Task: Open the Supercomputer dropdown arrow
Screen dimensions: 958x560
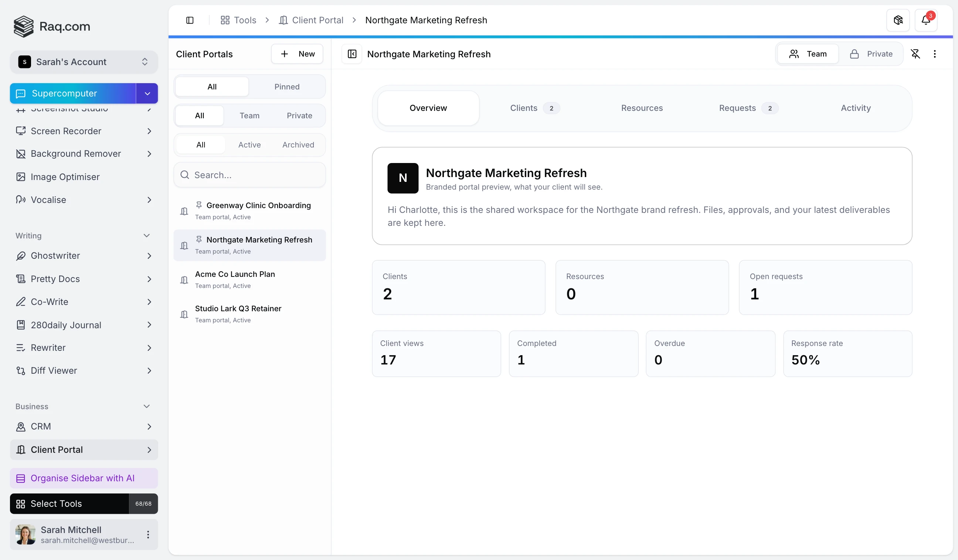Action: pyautogui.click(x=147, y=94)
